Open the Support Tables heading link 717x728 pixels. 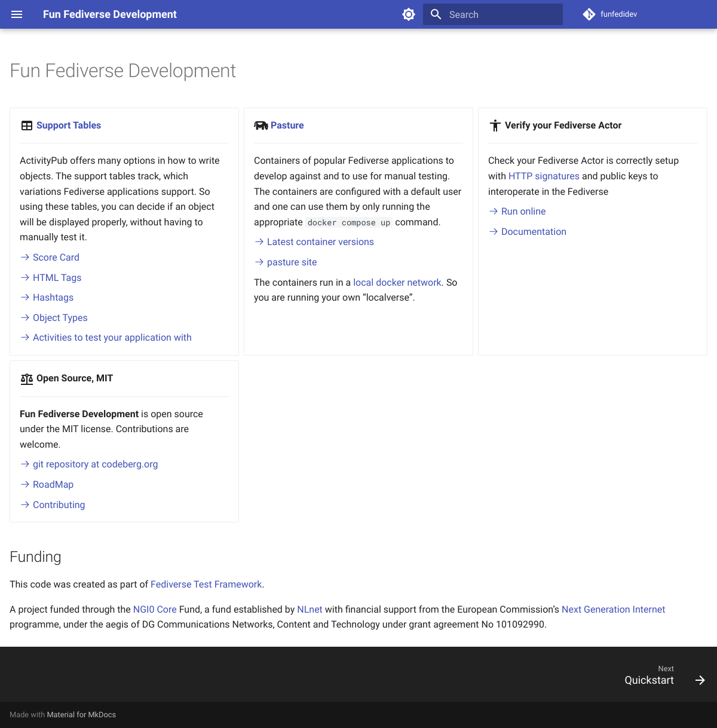[69, 126]
